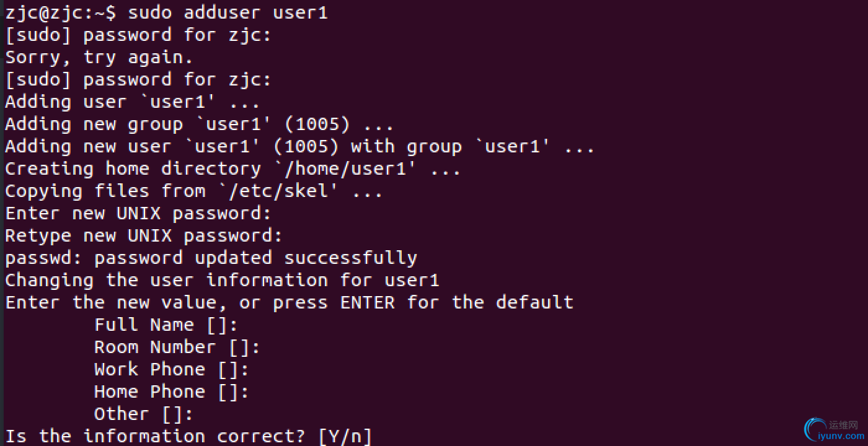This screenshot has width=868, height=446.
Task: Click the 'Full Name []:' field prompt
Action: coord(166,325)
